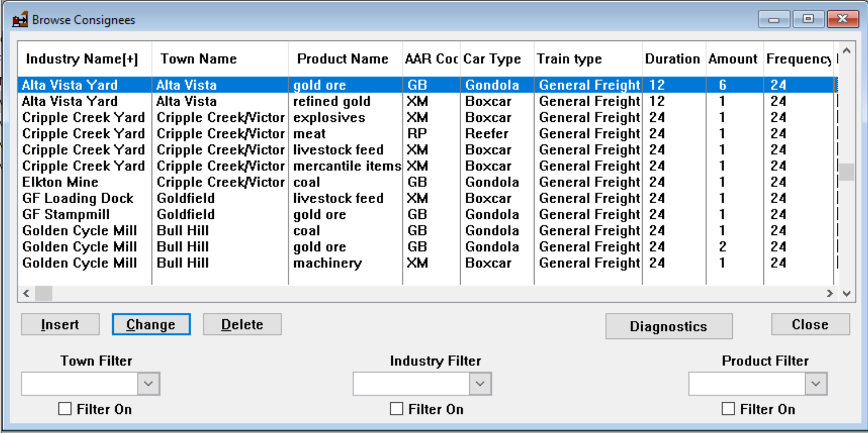
Task: Select the GF Loading Dock row
Action: [428, 198]
